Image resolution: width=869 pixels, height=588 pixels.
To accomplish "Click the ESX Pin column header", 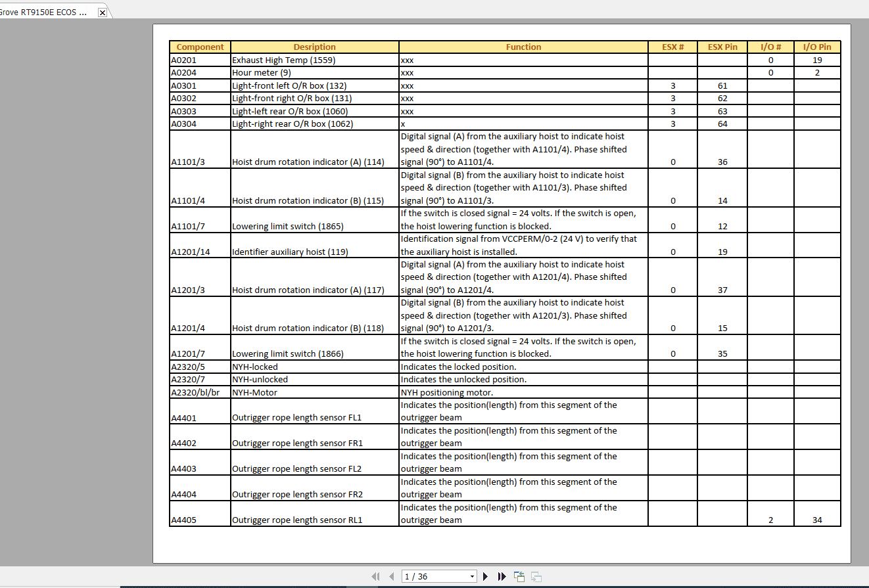I will pyautogui.click(x=722, y=47).
